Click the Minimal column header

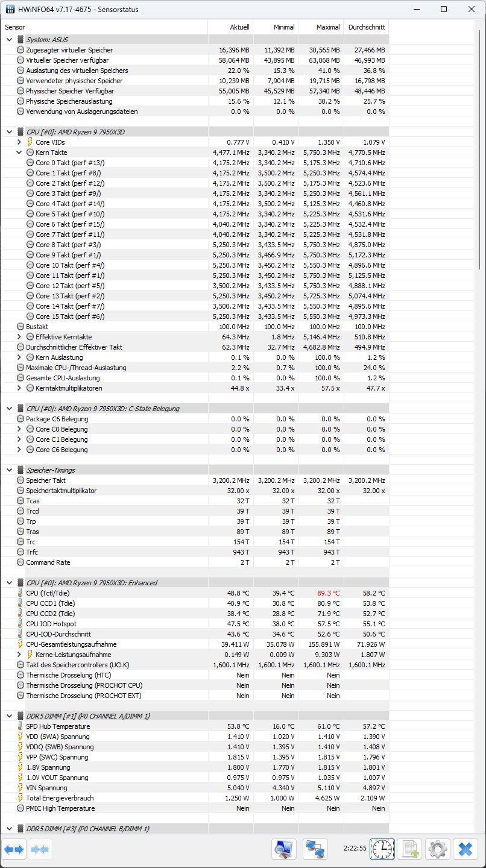[x=276, y=27]
